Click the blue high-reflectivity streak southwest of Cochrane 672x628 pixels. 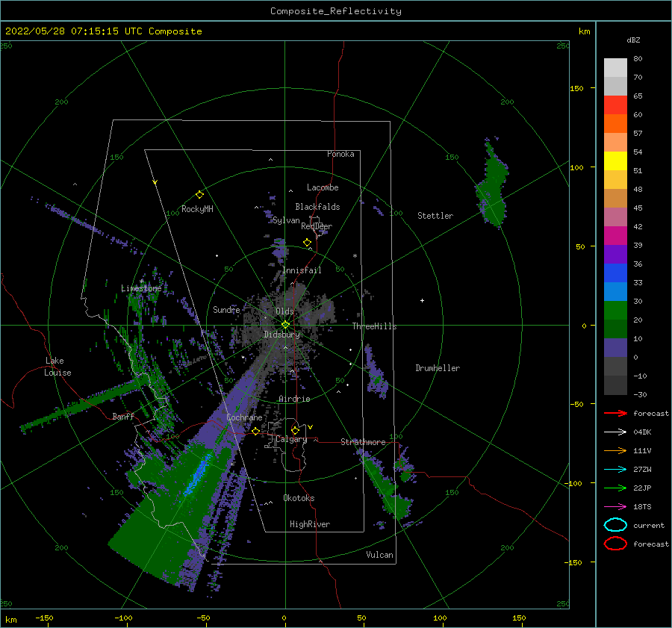[198, 476]
